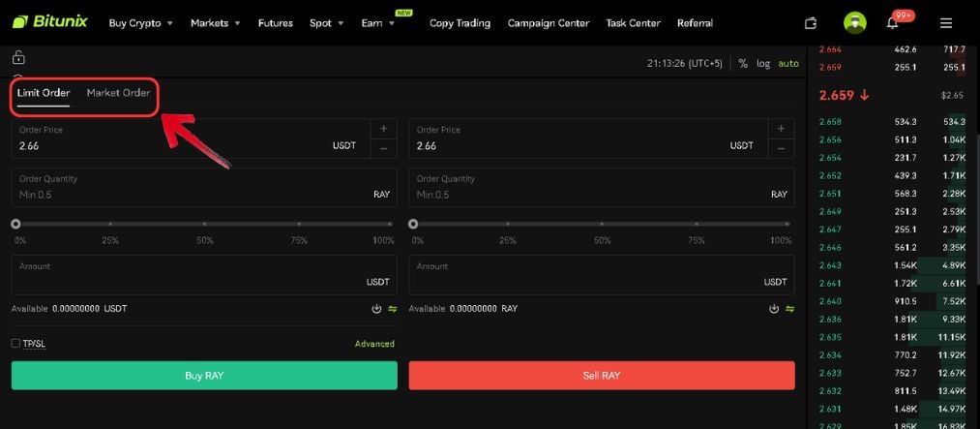Open Task Center
This screenshot has width=980, height=429.
633,23
